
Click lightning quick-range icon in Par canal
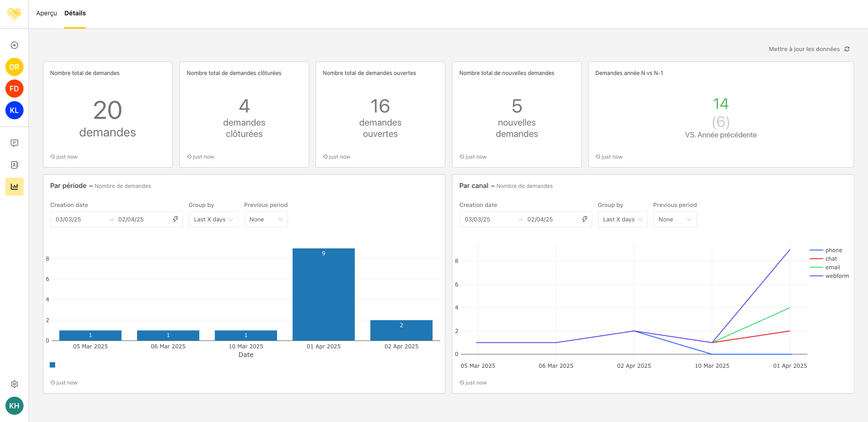pos(585,219)
